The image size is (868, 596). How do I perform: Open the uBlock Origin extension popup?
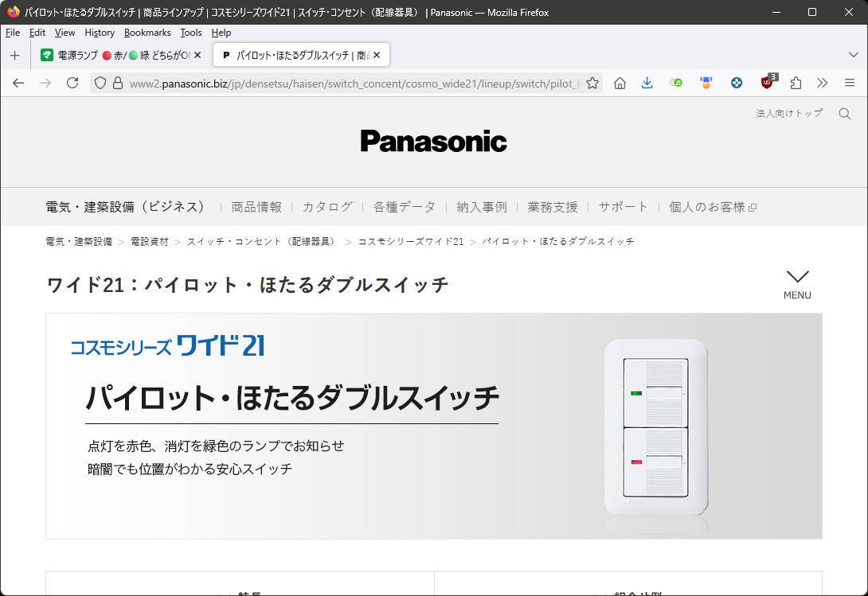(767, 83)
